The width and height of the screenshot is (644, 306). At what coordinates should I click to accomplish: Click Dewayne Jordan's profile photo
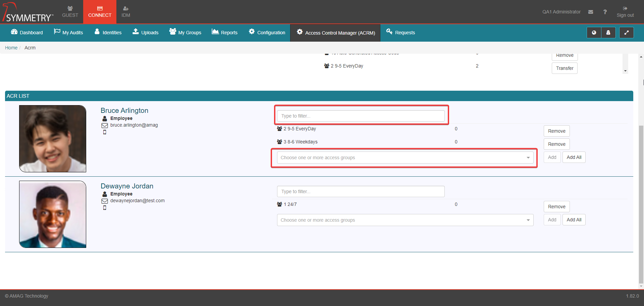point(53,214)
